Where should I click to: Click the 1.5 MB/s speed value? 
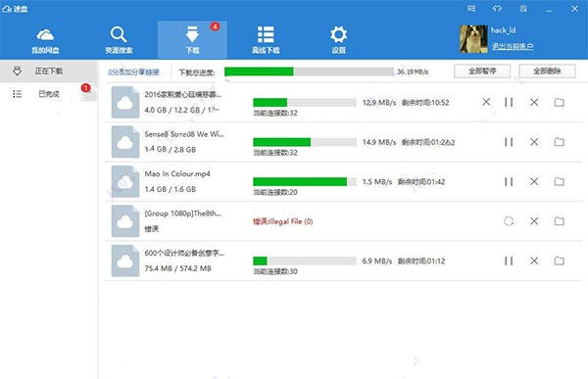point(377,182)
